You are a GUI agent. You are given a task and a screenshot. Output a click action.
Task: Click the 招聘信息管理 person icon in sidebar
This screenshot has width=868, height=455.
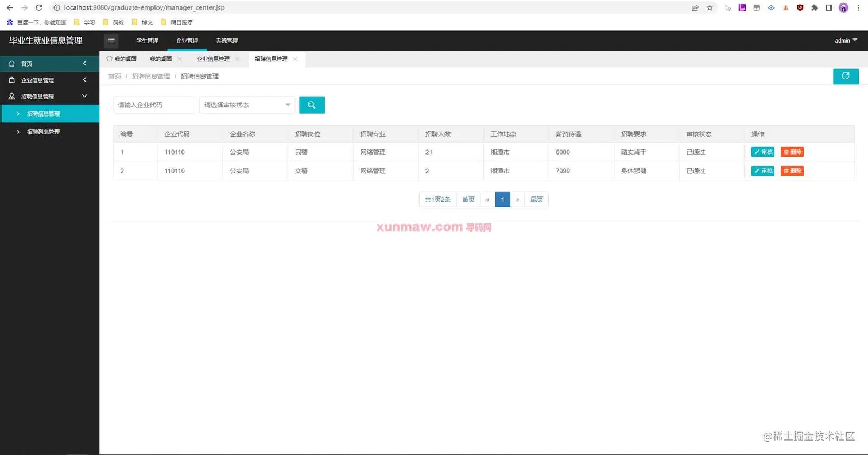(x=12, y=97)
